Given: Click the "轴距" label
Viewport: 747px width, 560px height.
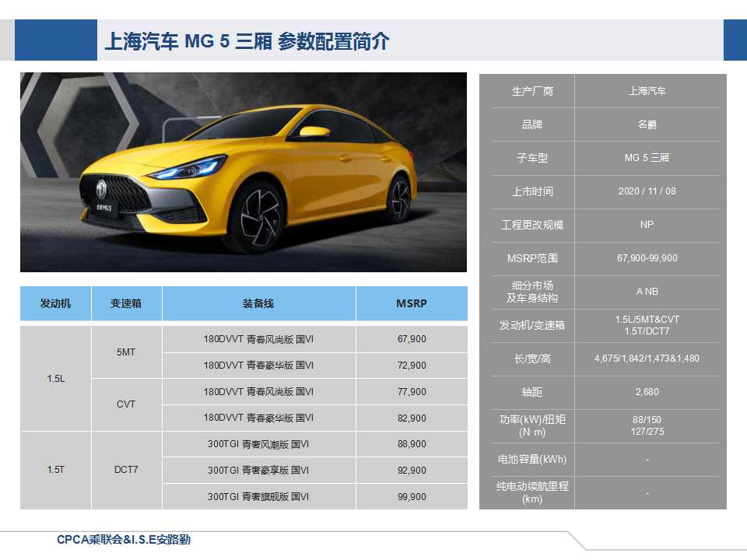Looking at the screenshot, I should (x=532, y=392).
